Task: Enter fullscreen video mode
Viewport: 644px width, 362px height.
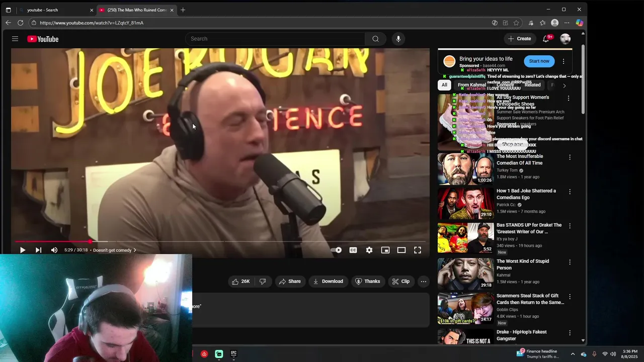Action: click(x=418, y=250)
